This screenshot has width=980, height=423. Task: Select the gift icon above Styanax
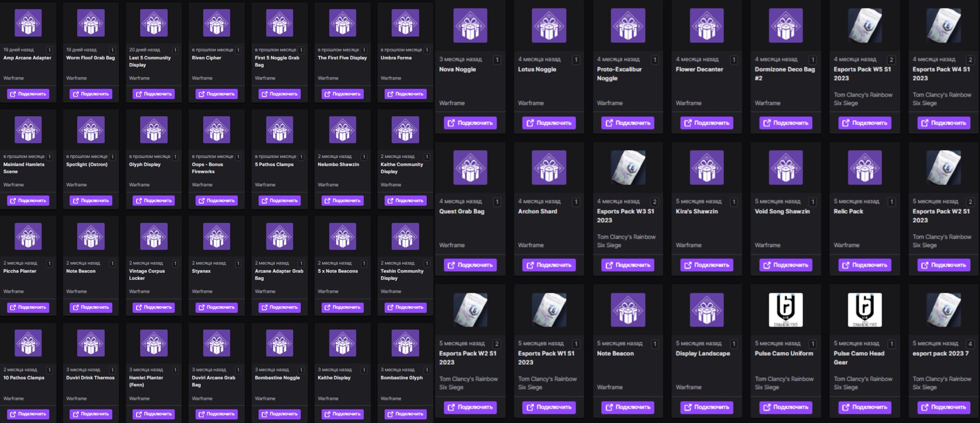217,236
